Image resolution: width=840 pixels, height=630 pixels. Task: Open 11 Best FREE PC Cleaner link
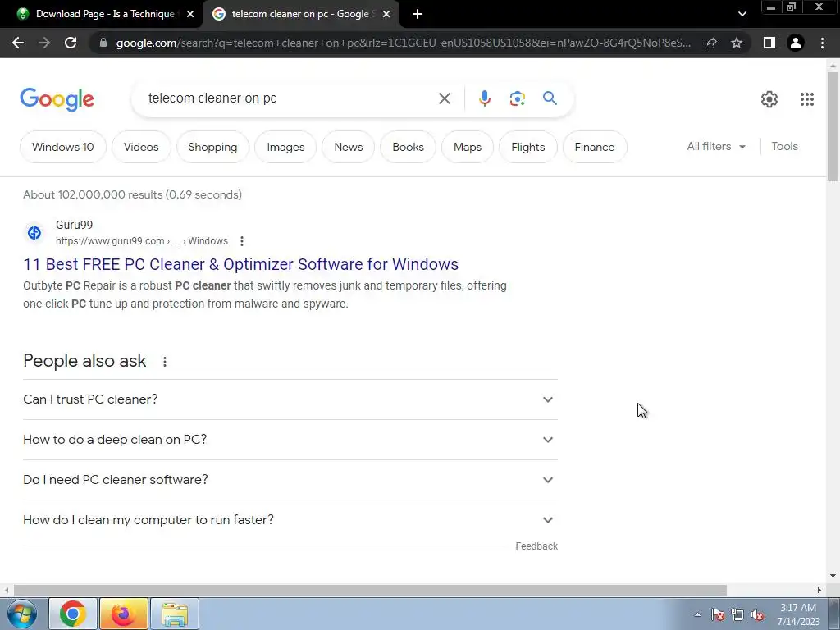click(x=240, y=264)
